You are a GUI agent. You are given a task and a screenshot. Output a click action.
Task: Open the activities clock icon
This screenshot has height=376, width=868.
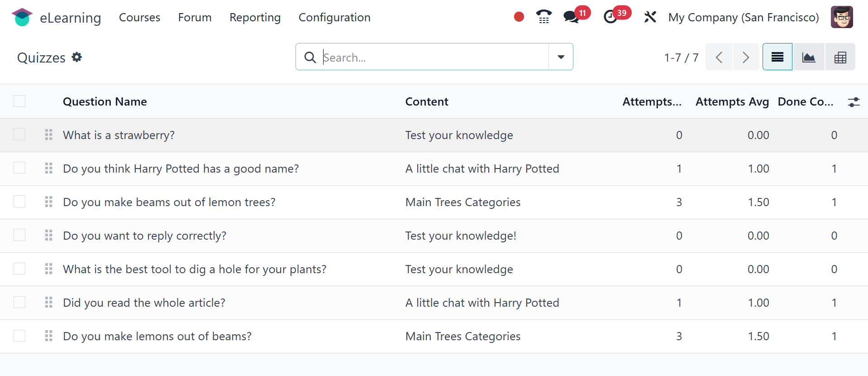610,17
